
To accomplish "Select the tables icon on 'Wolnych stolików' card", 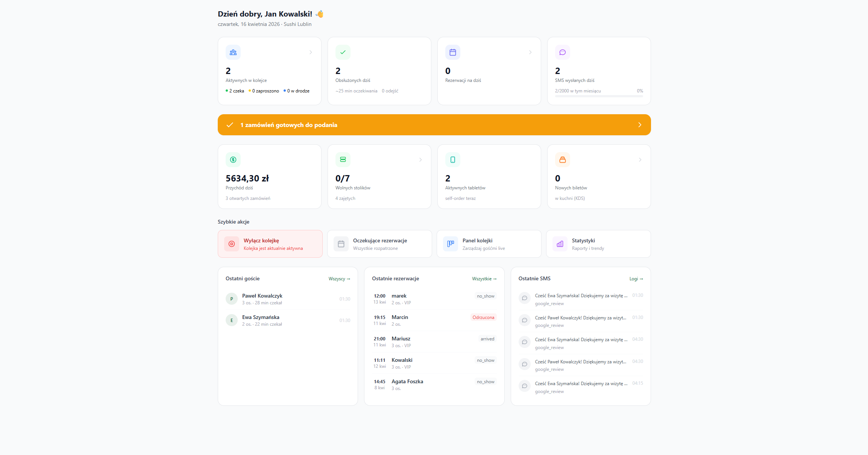I will tap(343, 160).
